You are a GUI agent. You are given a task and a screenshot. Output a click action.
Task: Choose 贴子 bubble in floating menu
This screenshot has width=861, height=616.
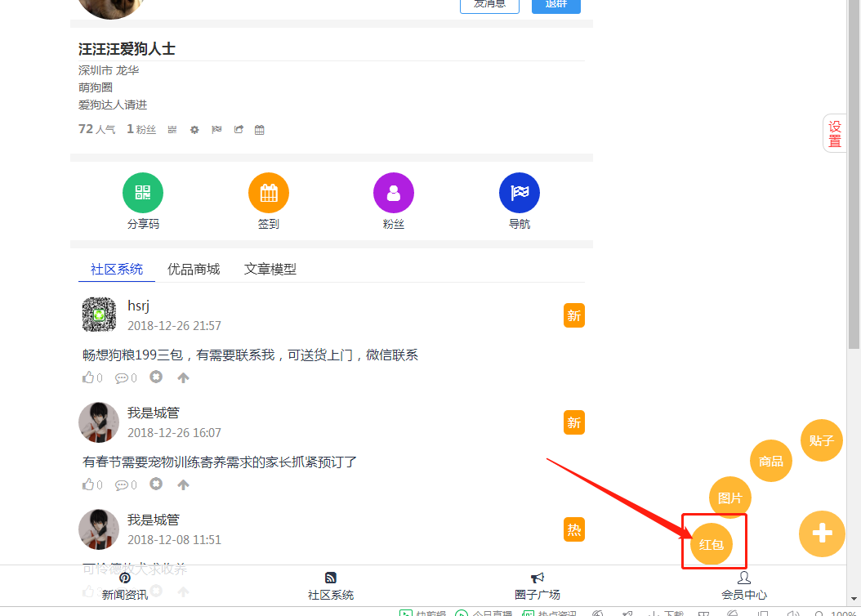821,440
